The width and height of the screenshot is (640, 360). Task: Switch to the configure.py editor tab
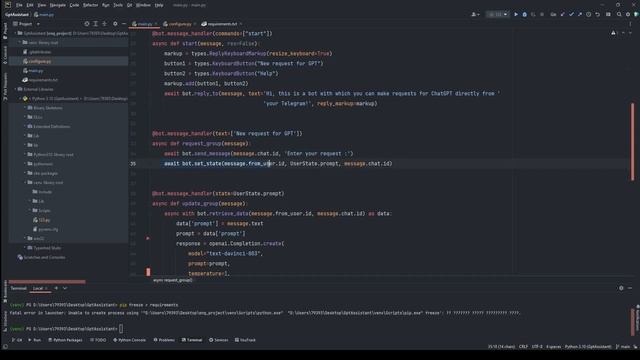coord(180,24)
